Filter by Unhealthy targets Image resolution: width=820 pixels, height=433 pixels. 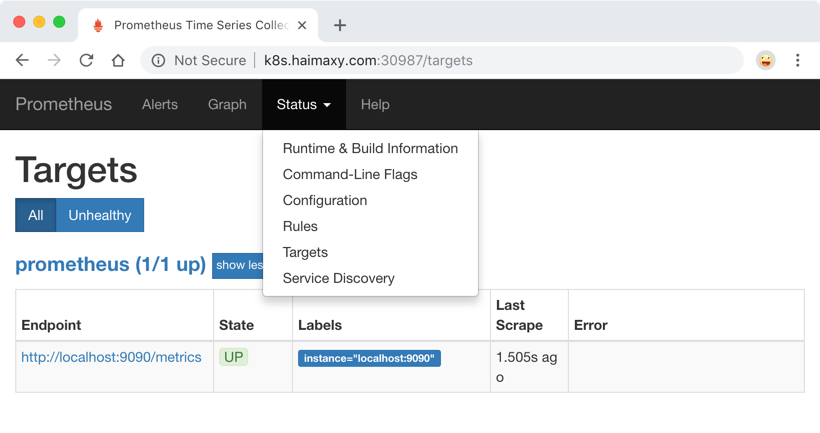click(100, 215)
